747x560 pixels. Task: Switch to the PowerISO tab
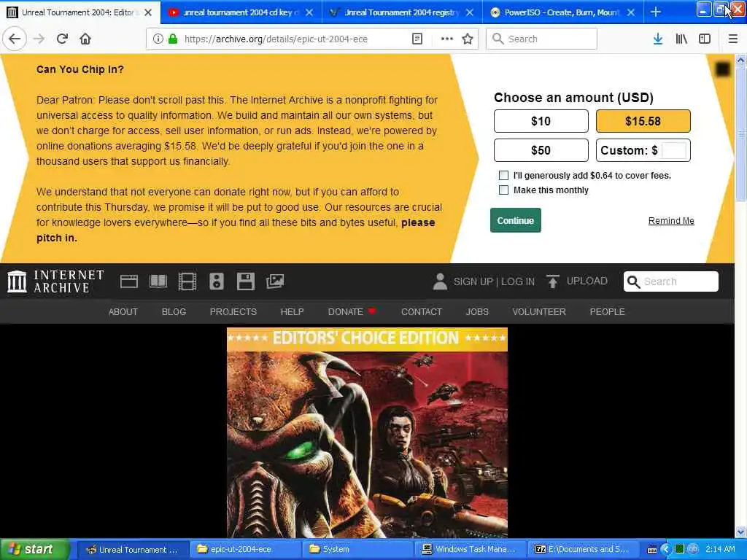[563, 12]
